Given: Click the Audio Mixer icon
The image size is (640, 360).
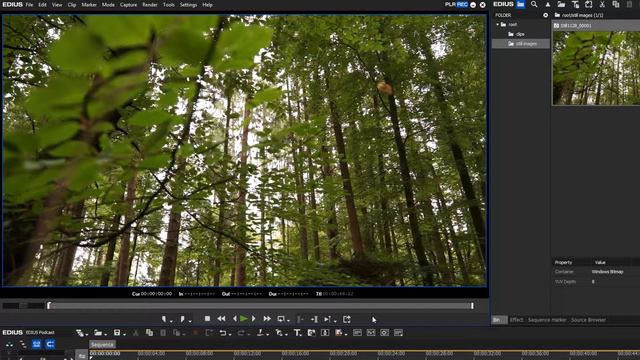Looking at the screenshot, I should pyautogui.click(x=325, y=333).
